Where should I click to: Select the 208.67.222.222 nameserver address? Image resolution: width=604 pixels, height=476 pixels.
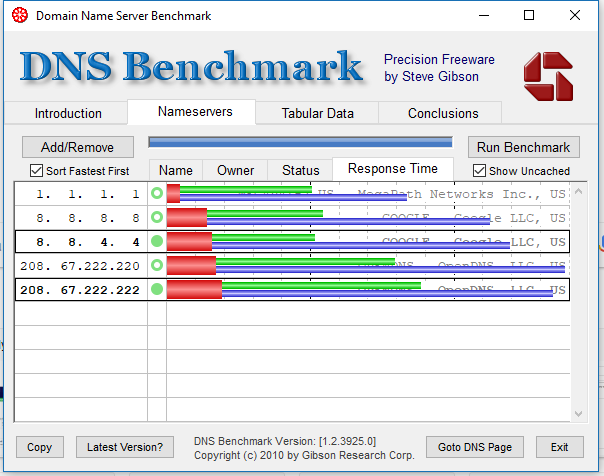click(81, 290)
